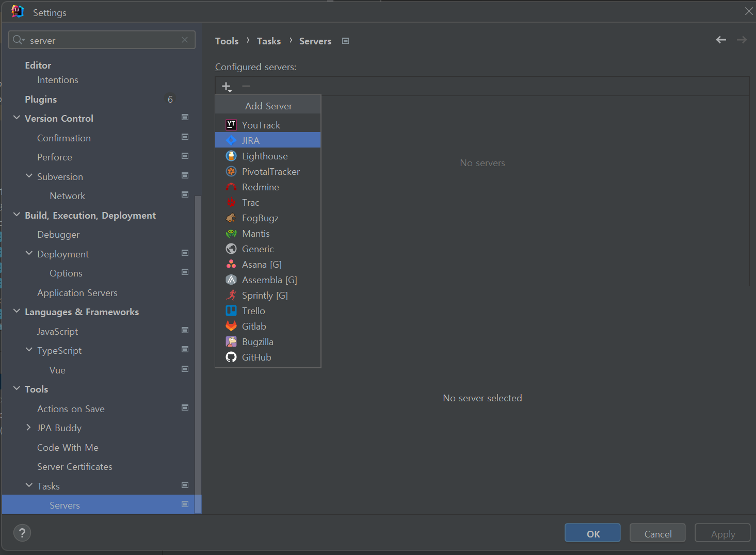Screen dimensions: 756x555
Task: Open Application Servers settings
Action: [x=77, y=292]
